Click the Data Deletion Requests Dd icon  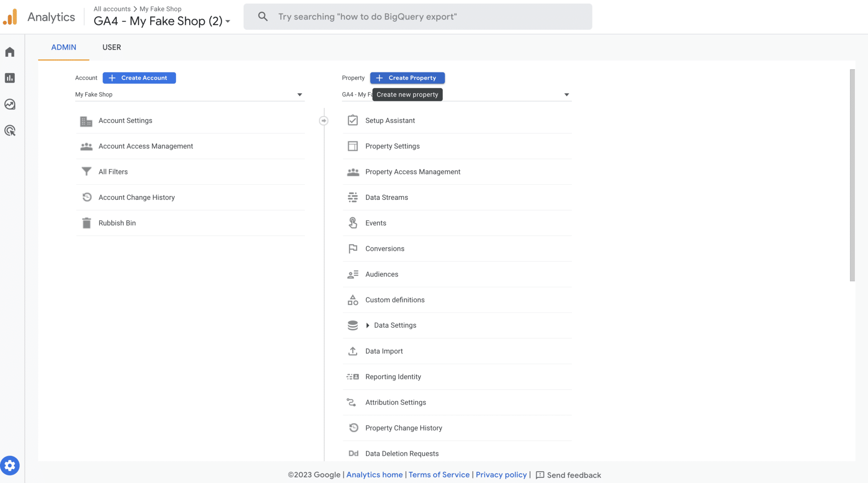(353, 453)
